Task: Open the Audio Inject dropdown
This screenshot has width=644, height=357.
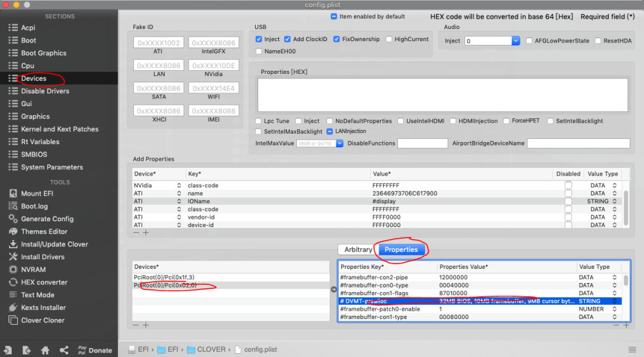Action: tap(516, 41)
